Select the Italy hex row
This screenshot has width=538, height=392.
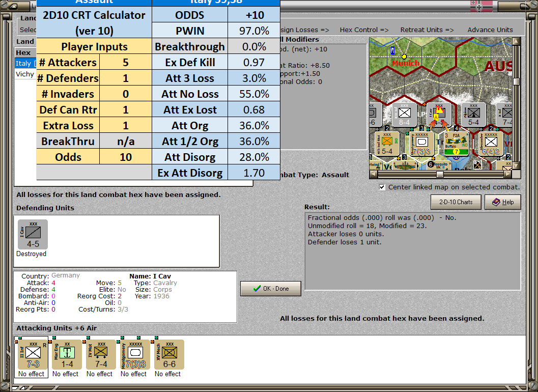(25, 64)
